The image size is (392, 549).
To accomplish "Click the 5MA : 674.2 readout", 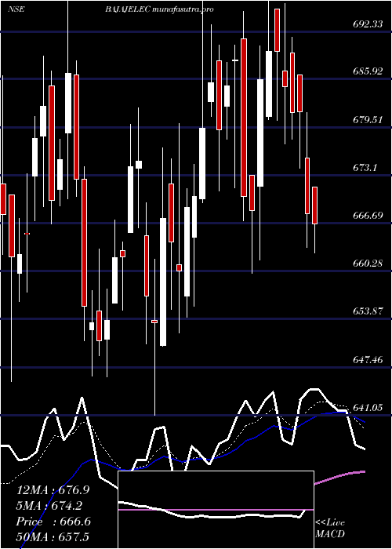I will (x=51, y=506).
